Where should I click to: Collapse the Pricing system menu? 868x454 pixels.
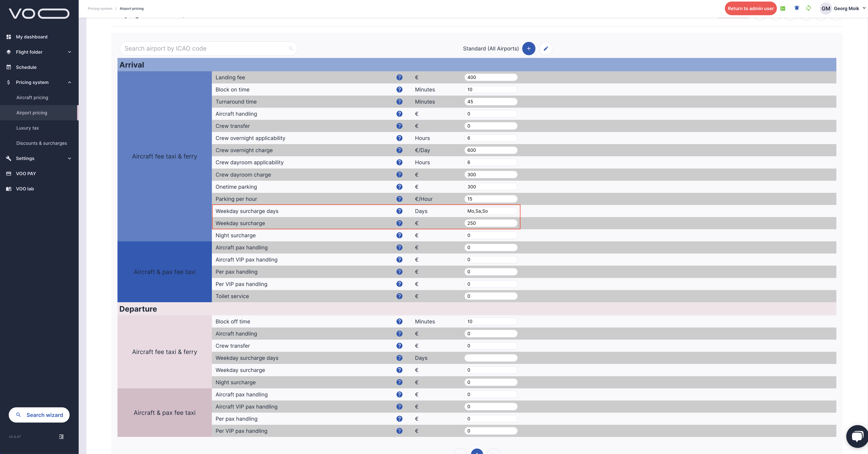pos(39,82)
